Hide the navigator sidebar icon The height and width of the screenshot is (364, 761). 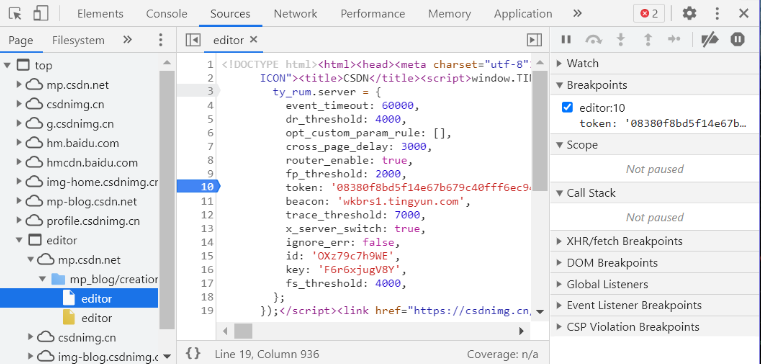[x=193, y=40]
